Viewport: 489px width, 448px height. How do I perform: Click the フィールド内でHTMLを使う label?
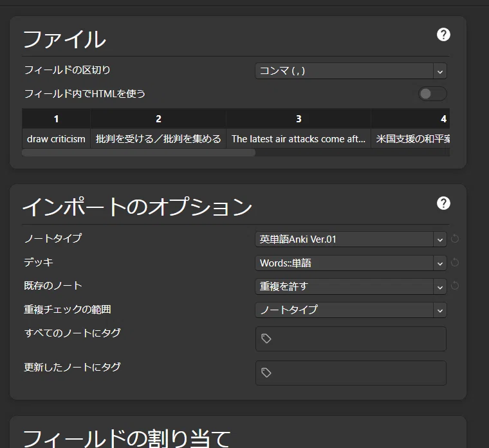[x=84, y=93]
